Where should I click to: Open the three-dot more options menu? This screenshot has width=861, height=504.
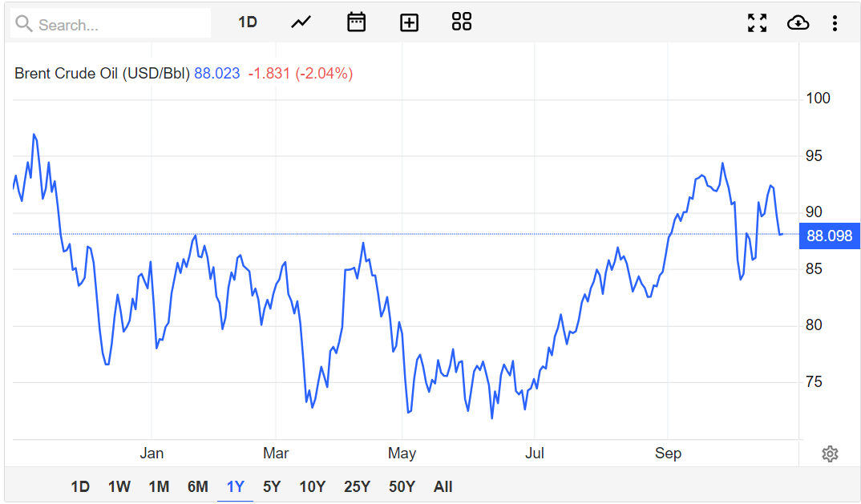click(x=835, y=22)
